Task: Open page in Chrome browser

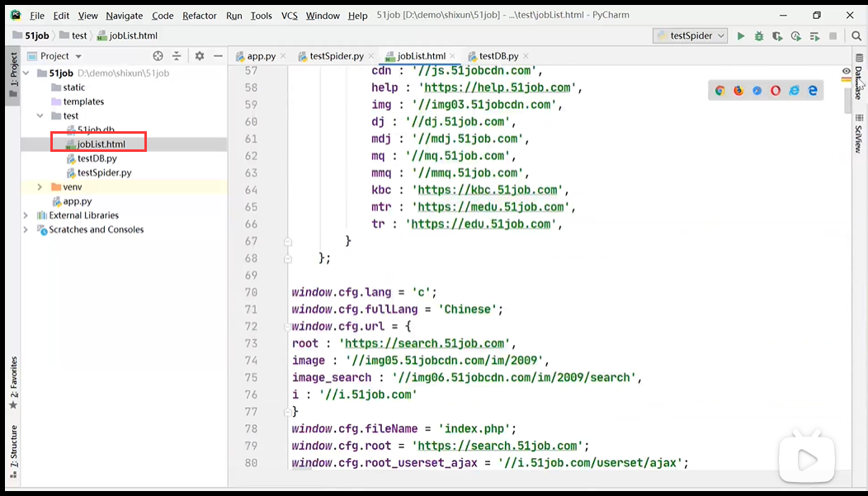Action: (719, 91)
